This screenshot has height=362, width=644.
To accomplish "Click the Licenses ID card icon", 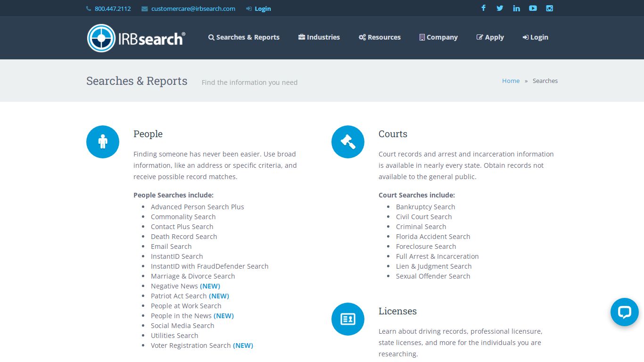I will (348, 319).
